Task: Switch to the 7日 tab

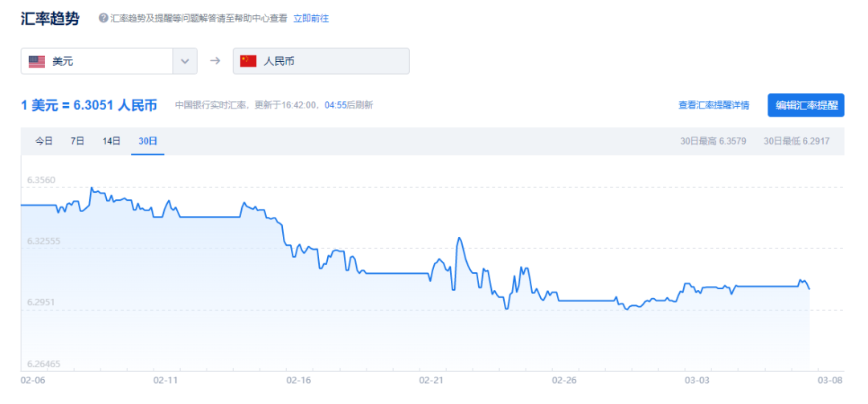Action: pyautogui.click(x=77, y=141)
